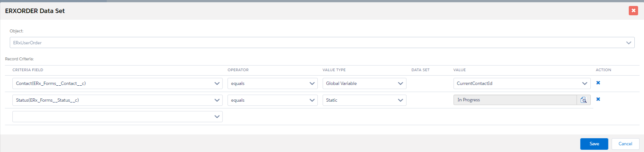Close the ERXORDER Data Set dialog
644x152 pixels.
click(x=633, y=10)
